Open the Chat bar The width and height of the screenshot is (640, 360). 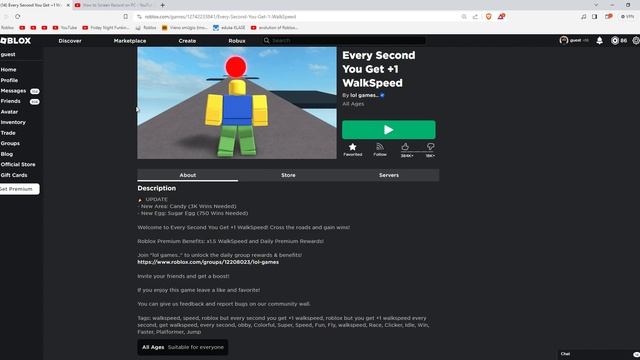tap(599, 354)
